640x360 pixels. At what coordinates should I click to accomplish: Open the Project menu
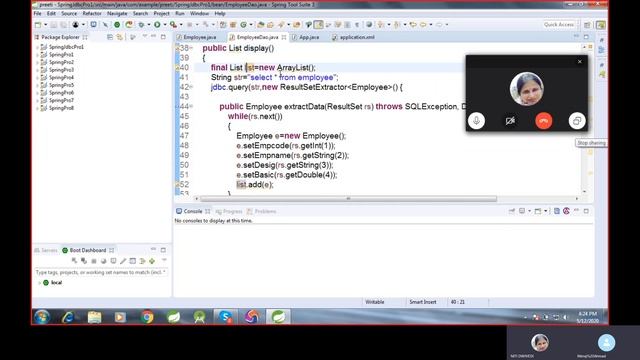[x=161, y=13]
